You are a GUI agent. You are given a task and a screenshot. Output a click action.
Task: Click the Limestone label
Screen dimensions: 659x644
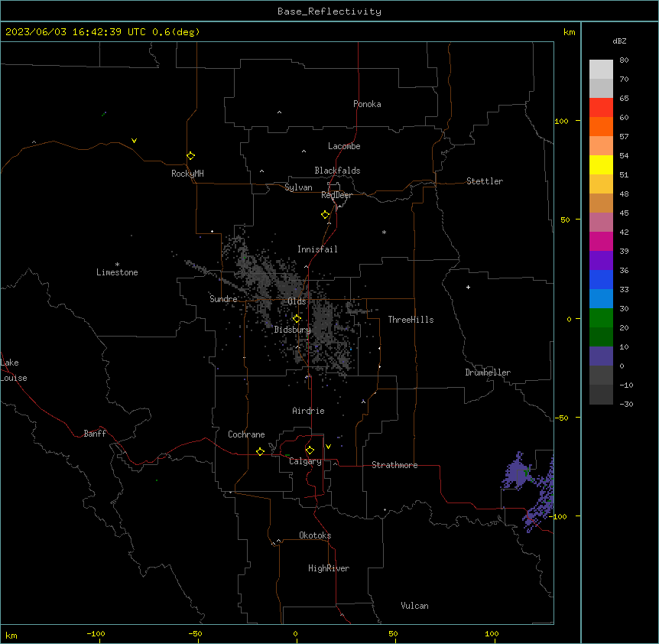[117, 272]
